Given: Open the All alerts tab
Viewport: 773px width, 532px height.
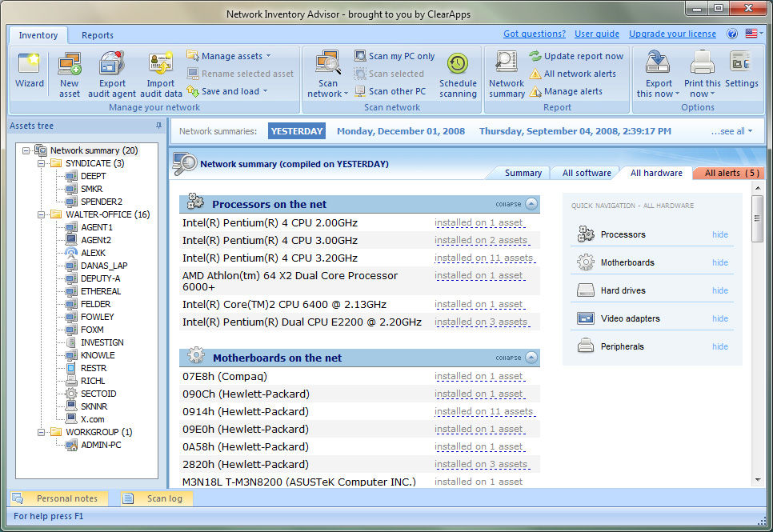Looking at the screenshot, I should click(x=731, y=173).
